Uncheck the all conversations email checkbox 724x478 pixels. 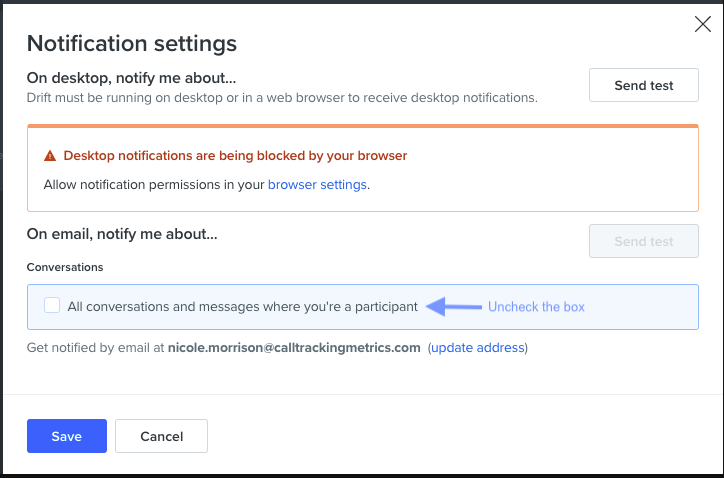click(52, 306)
